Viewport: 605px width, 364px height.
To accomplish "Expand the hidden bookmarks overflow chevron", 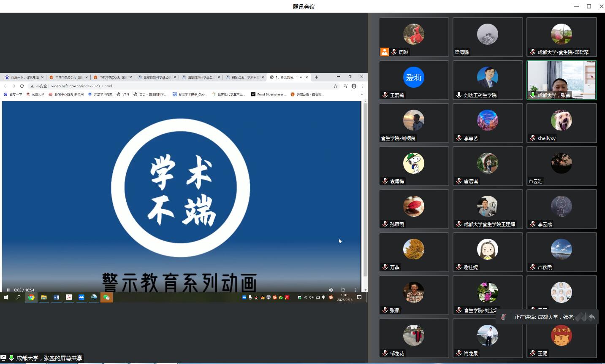I will click(x=361, y=94).
